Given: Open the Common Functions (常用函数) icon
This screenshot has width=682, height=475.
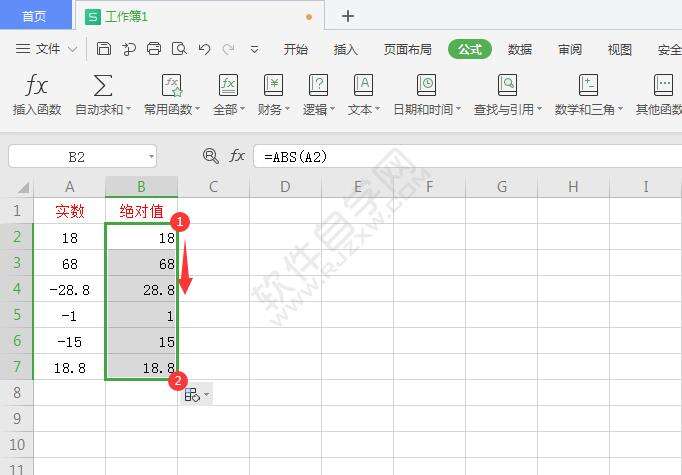Looking at the screenshot, I should click(x=172, y=85).
